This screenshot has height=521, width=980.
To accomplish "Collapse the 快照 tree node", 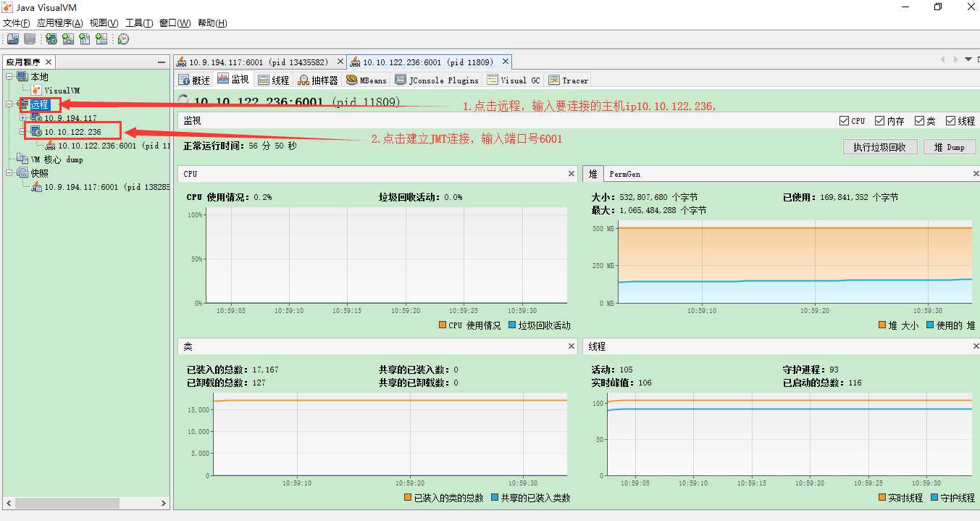I will pyautogui.click(x=9, y=173).
